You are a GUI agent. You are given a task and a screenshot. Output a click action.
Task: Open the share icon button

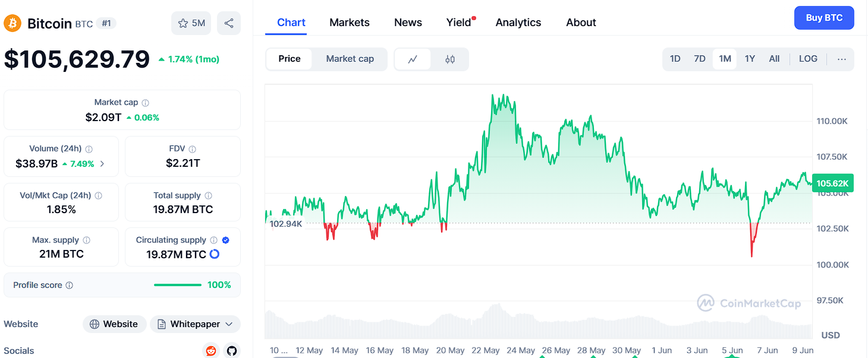[x=229, y=23]
